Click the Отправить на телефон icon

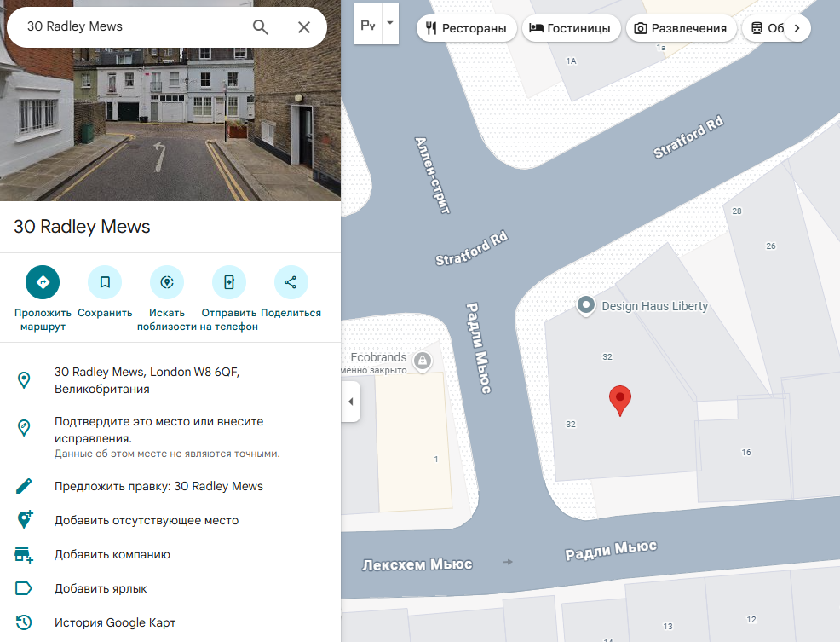[229, 282]
